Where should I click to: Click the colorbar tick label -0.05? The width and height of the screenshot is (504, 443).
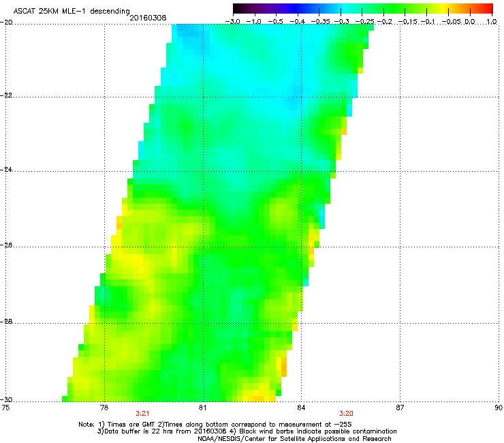pos(452,22)
